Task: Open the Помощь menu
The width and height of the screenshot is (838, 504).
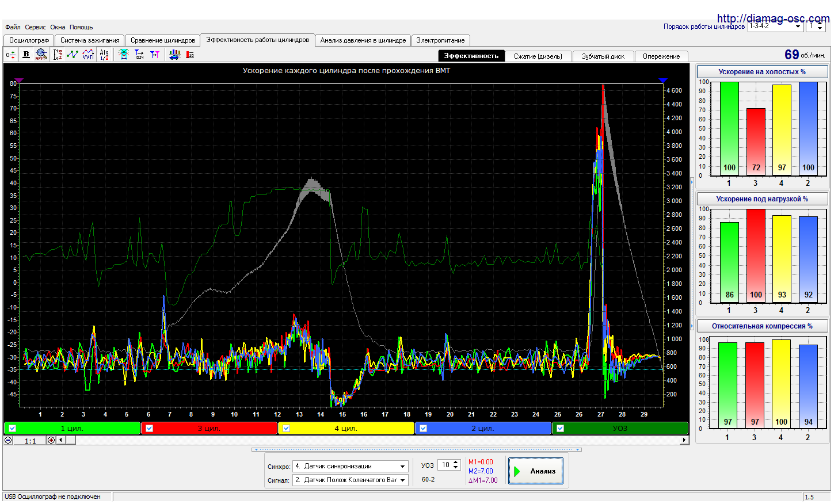Action: (x=81, y=27)
